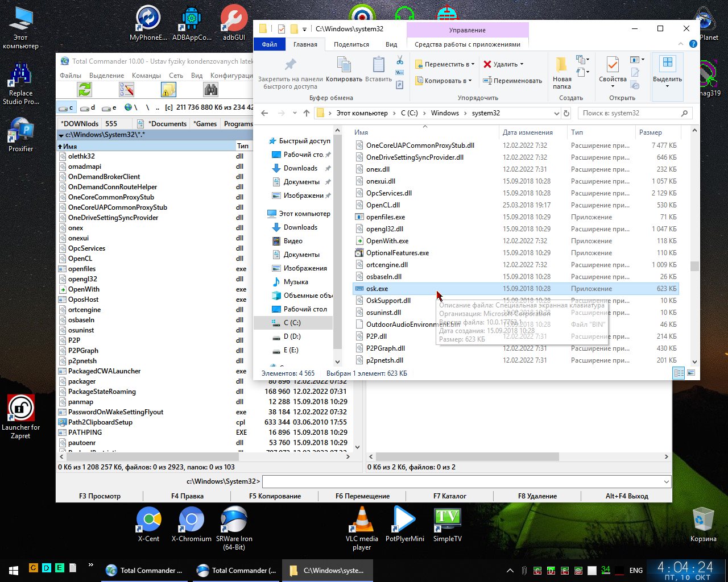Click the Explorer file list vertical scrollbar thumb
Image resolution: width=728 pixels, height=582 pixels.
tap(694, 266)
